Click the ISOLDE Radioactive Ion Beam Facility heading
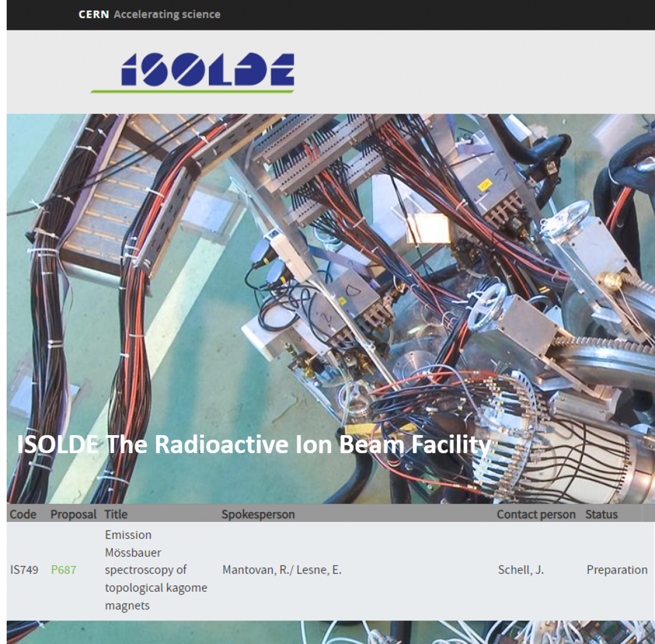Viewport: 655px width, 644px height. click(x=254, y=444)
